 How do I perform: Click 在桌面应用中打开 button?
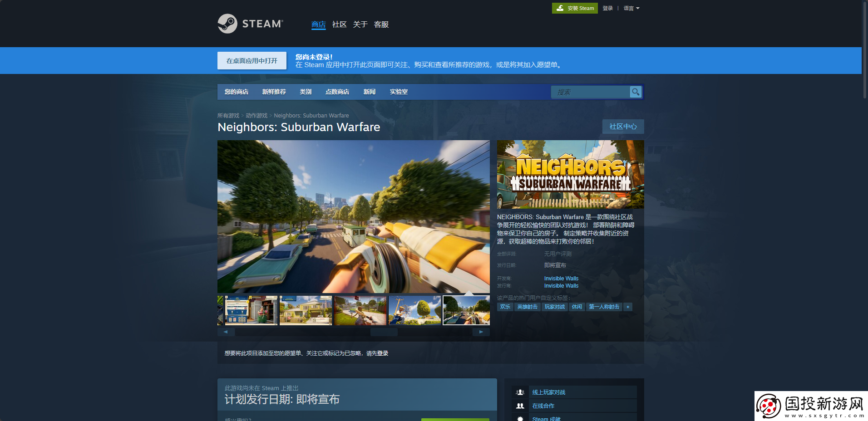pyautogui.click(x=252, y=60)
